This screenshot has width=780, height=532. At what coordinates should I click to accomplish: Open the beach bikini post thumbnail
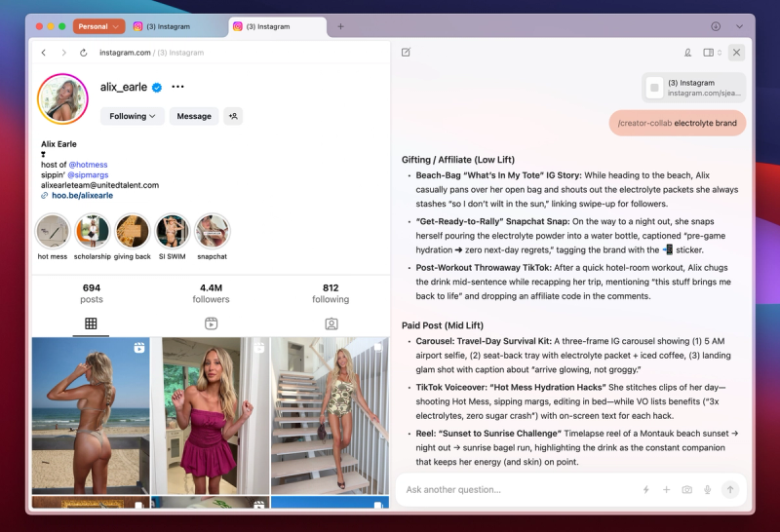click(x=91, y=416)
